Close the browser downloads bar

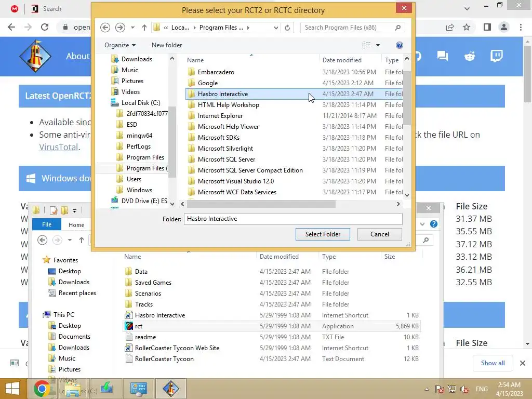[523, 363]
